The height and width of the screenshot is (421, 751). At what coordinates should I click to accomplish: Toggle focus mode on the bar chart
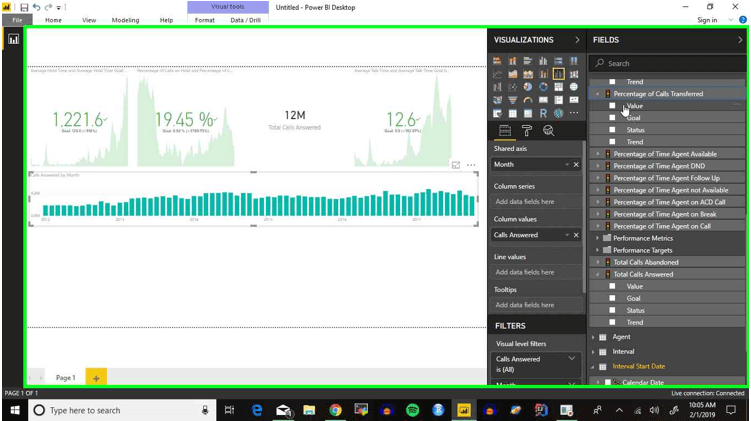point(456,165)
